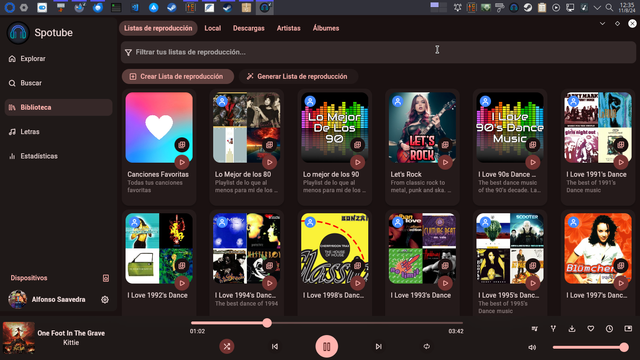640x360 pixels.
Task: Click Kittie artist name in player
Action: tap(71, 342)
